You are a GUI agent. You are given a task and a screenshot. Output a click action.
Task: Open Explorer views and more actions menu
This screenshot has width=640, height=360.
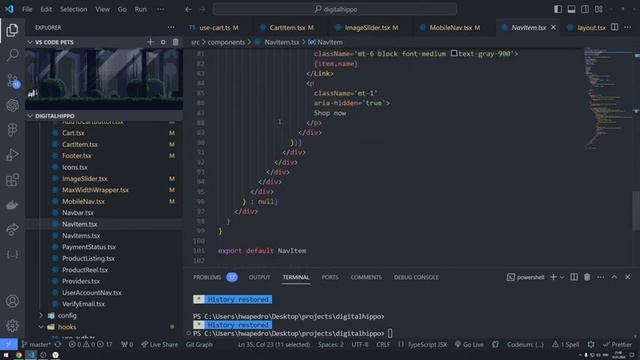coord(171,27)
